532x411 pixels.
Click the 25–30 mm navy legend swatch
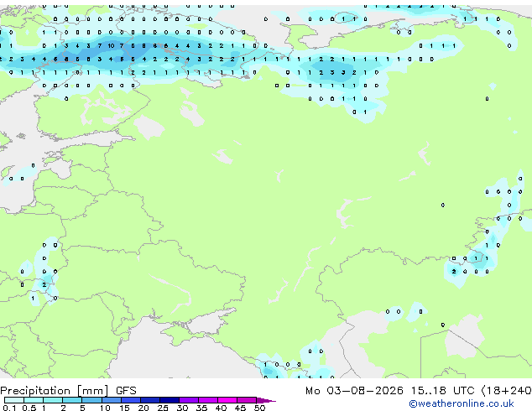pyautogui.click(x=170, y=400)
